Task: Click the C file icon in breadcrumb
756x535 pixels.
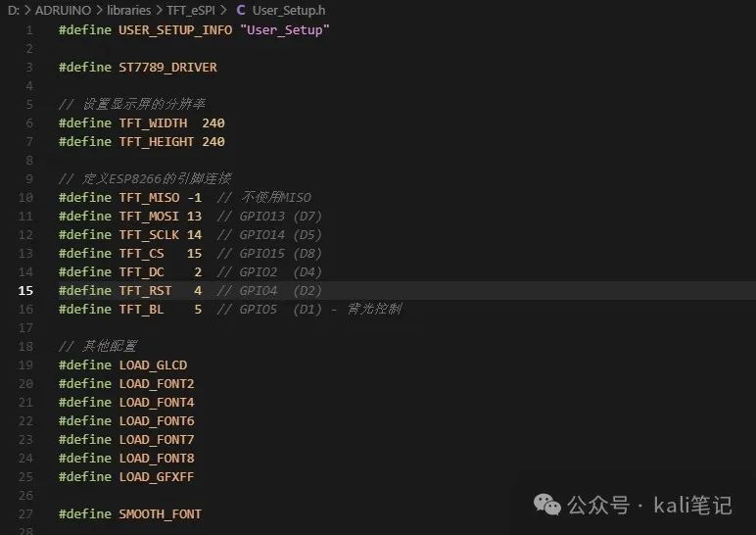Action: coord(241,10)
